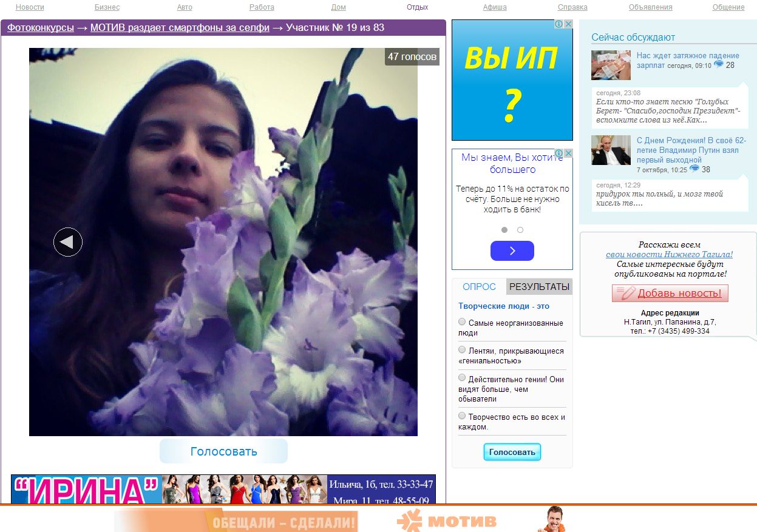Click the Фотоконкурсы breadcrumb link
This screenshot has height=532, width=757.
[x=41, y=27]
